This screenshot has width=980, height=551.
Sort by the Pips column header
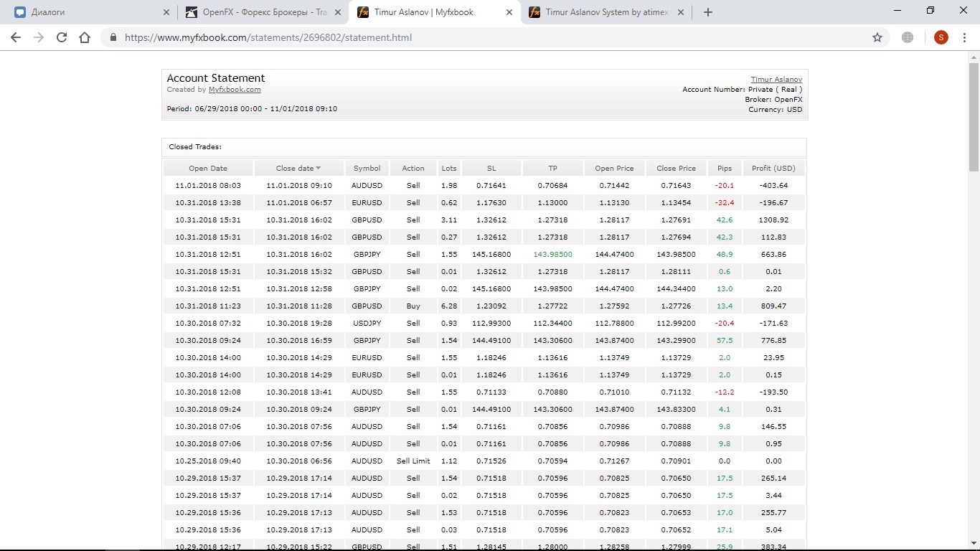(725, 168)
